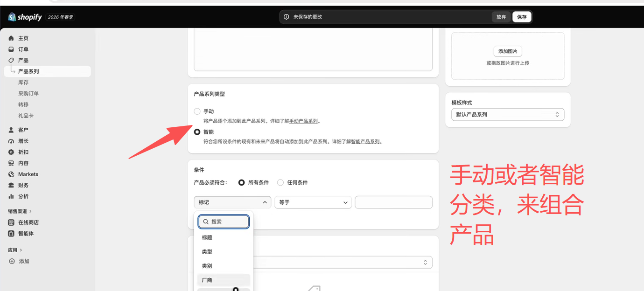Screen dimensions: 644x291
Task: Click the Shopify logo
Action: 25,17
